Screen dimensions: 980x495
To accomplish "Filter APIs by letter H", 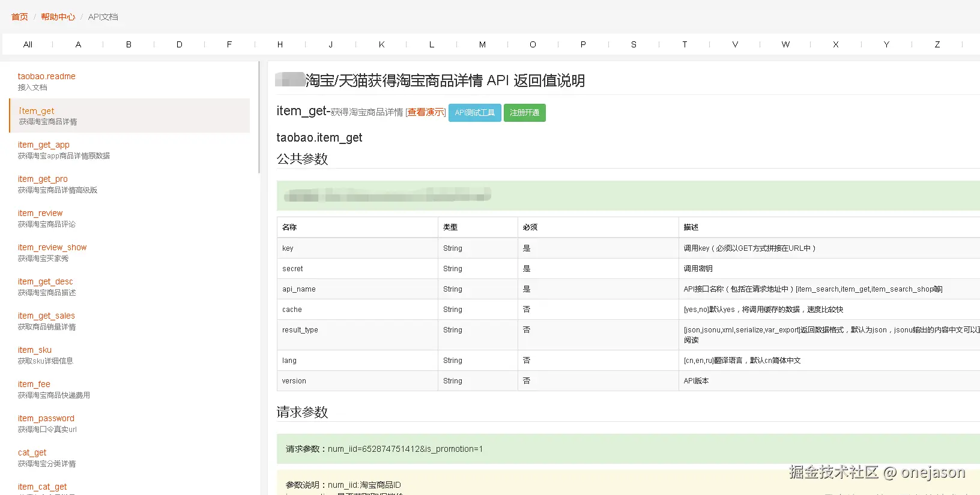I will pos(280,44).
